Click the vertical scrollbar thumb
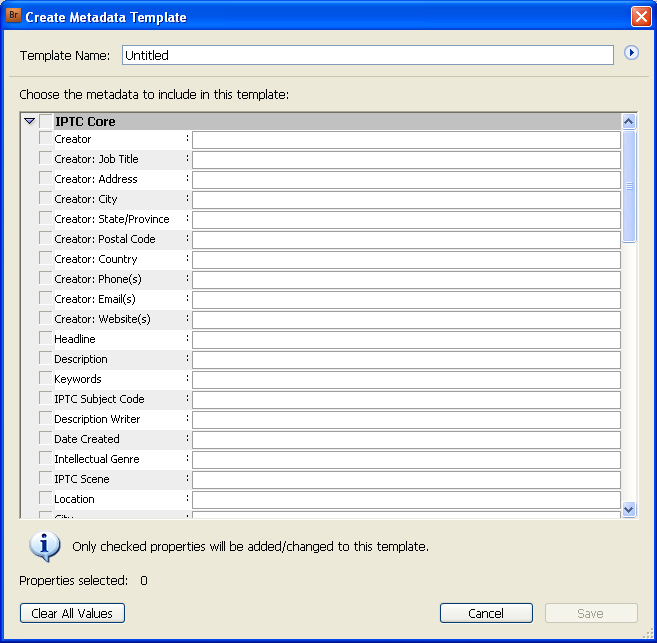Screen dimensions: 657x643 click(x=629, y=186)
